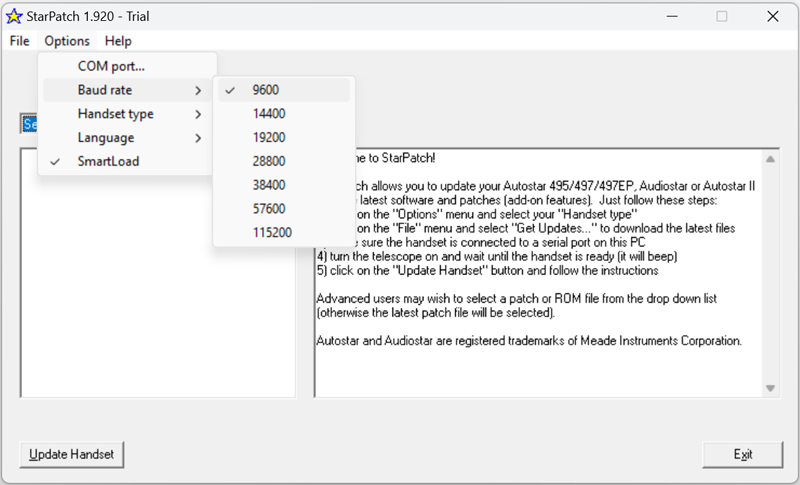Toggle the SmartLoad option
Viewport: 800px width, 485px height.
108,161
